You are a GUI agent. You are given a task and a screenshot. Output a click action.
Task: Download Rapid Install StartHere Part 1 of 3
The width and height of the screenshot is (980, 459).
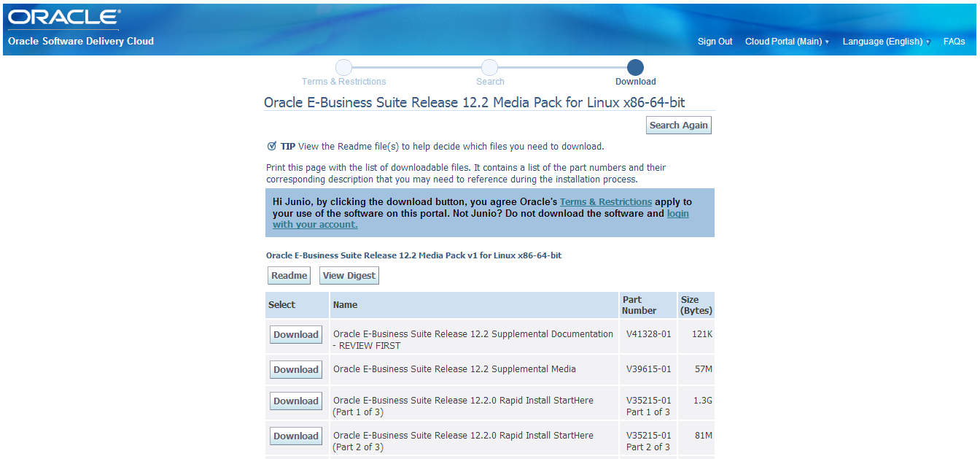click(x=295, y=401)
